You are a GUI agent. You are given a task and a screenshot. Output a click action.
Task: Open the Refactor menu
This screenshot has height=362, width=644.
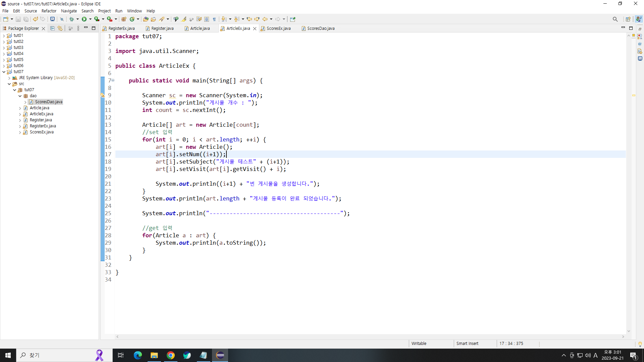(x=49, y=11)
